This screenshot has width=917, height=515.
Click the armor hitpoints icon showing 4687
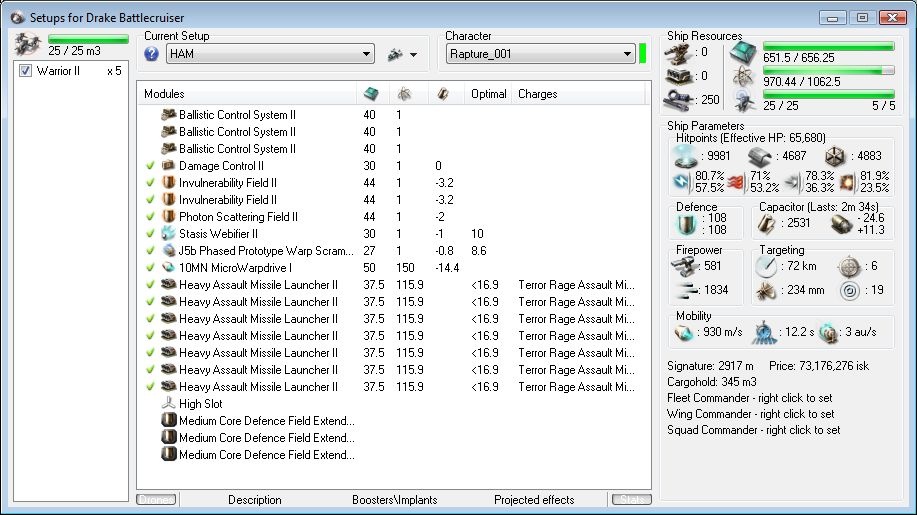pyautogui.click(x=759, y=156)
